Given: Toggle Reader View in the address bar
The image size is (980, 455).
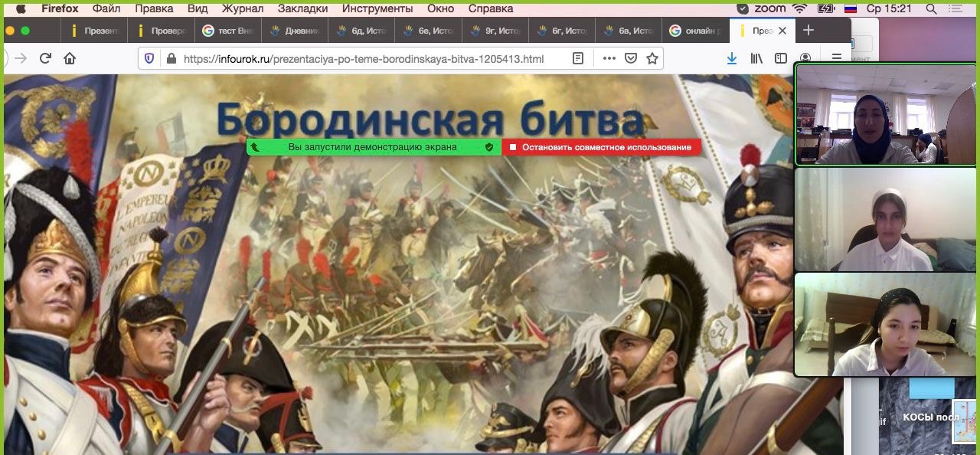Looking at the screenshot, I should click(x=579, y=58).
